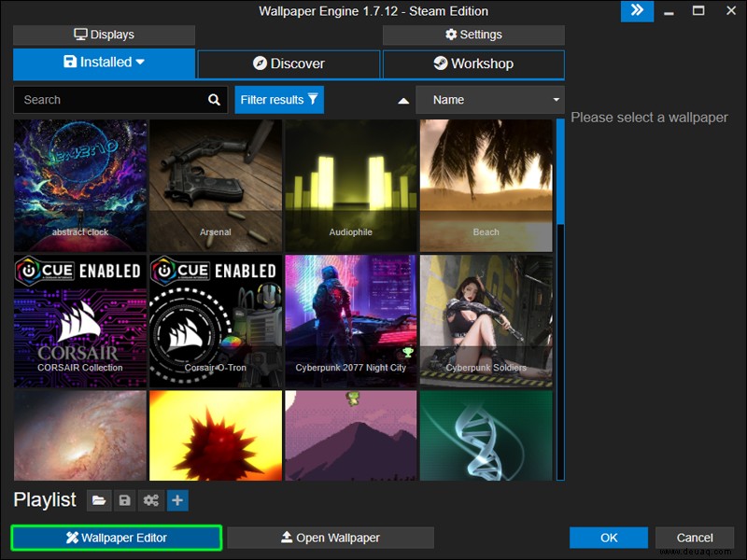Viewport: 747px width, 560px height.
Task: Maximize the Wallpaper Engine window
Action: coord(698,10)
